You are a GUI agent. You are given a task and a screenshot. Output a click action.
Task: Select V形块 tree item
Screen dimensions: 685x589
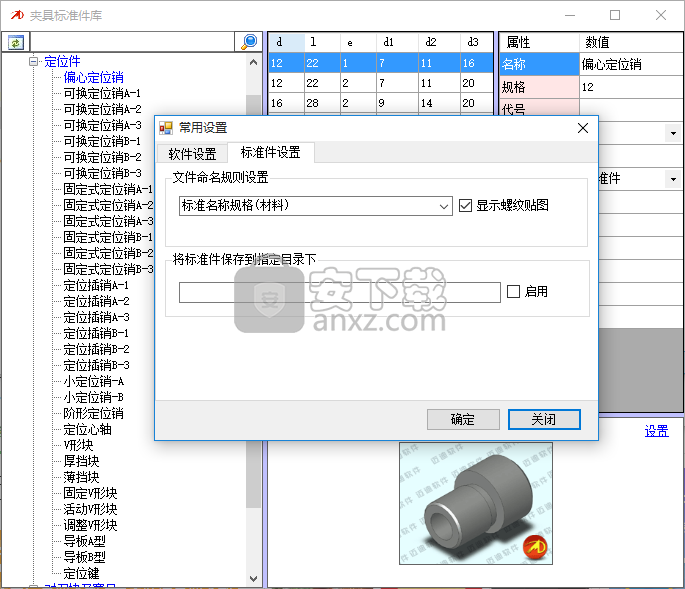(x=78, y=445)
